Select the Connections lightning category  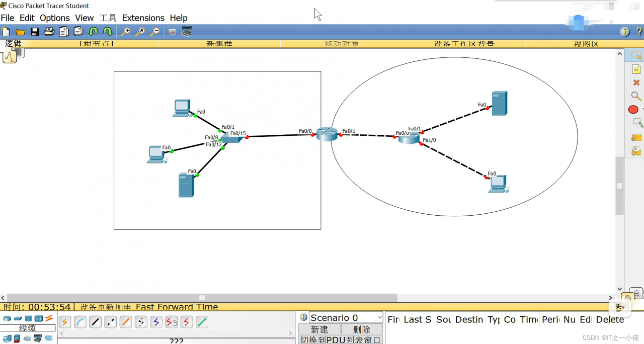[49, 318]
